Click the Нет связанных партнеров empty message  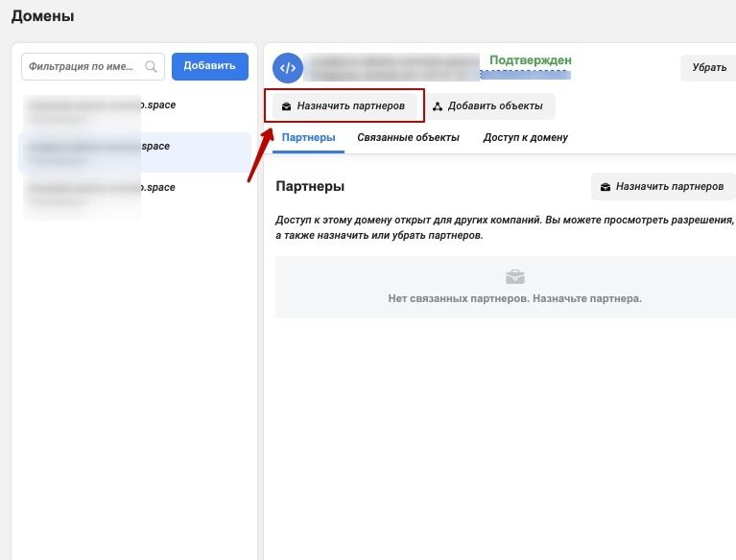(514, 298)
